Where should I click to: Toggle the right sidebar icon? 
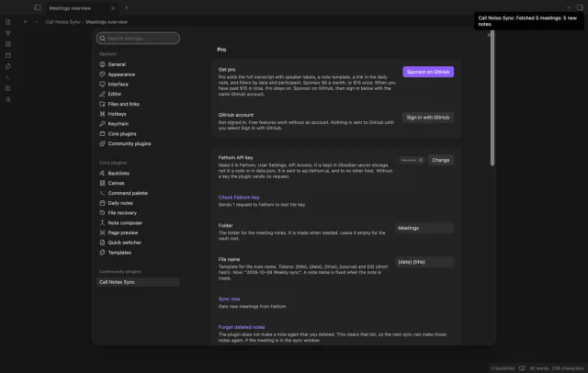pyautogui.click(x=580, y=7)
